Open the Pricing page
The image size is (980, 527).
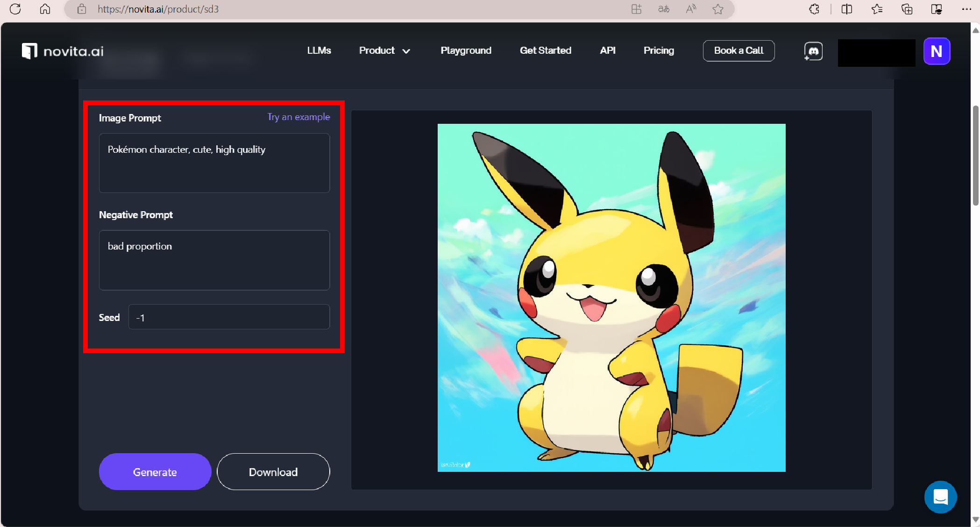659,50
